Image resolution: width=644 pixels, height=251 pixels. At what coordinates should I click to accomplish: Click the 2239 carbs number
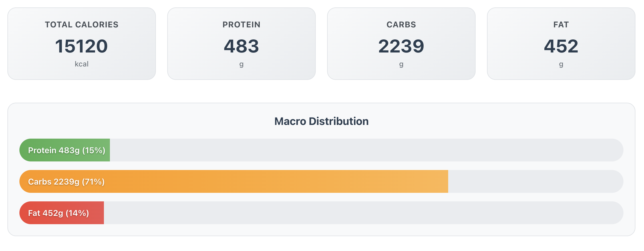click(x=401, y=46)
